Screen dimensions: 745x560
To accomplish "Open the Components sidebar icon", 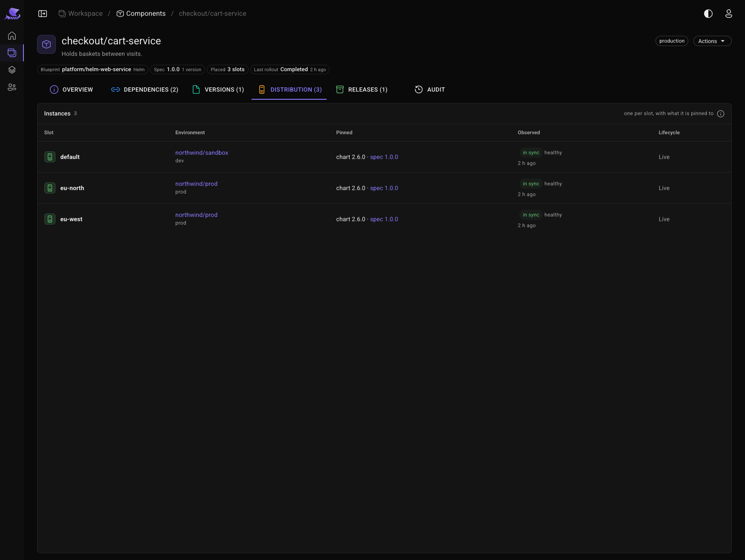I will 12,53.
